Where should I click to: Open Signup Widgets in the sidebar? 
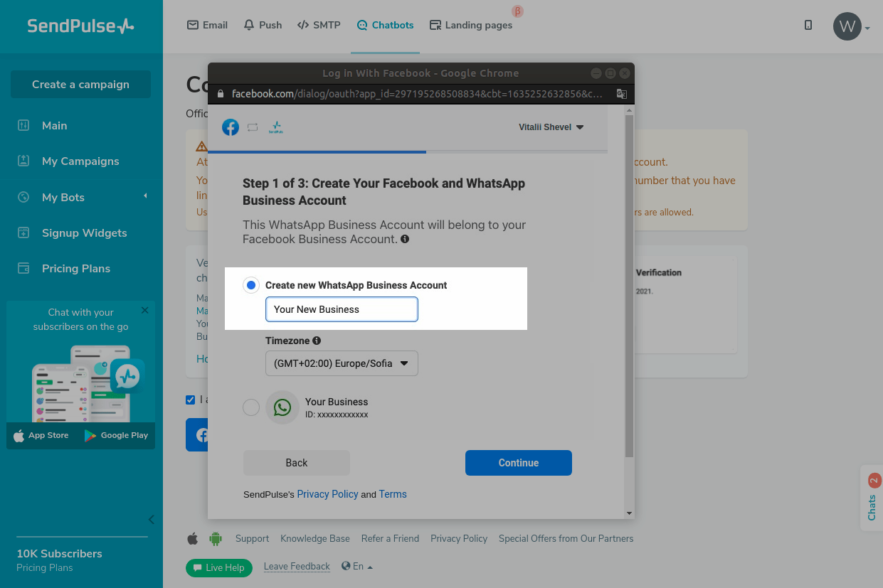pyautogui.click(x=84, y=233)
